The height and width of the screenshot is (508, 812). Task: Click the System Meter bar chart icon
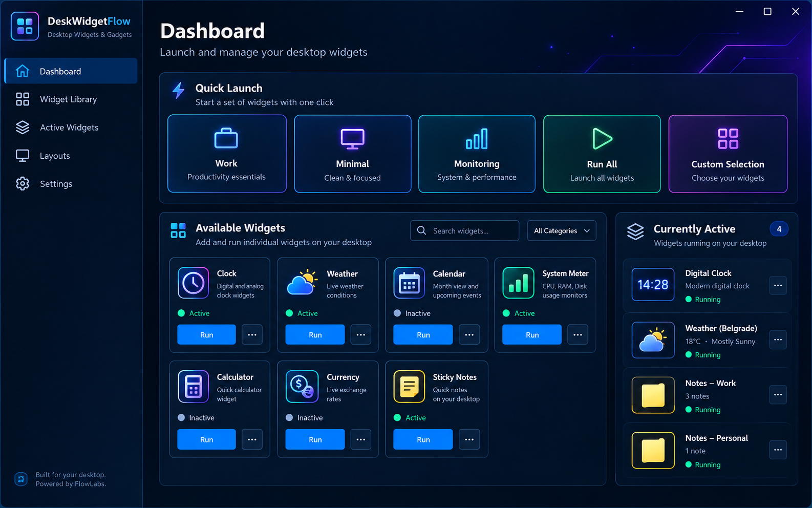(x=518, y=283)
